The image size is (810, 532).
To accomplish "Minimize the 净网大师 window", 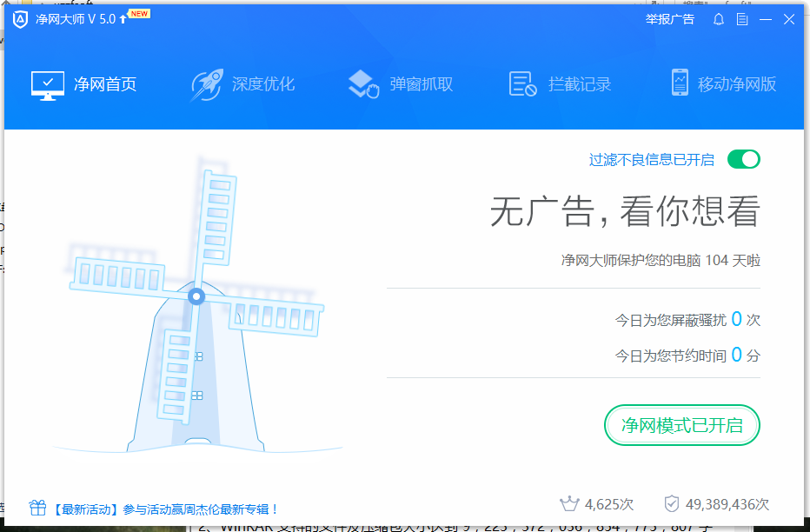I will pyautogui.click(x=766, y=20).
